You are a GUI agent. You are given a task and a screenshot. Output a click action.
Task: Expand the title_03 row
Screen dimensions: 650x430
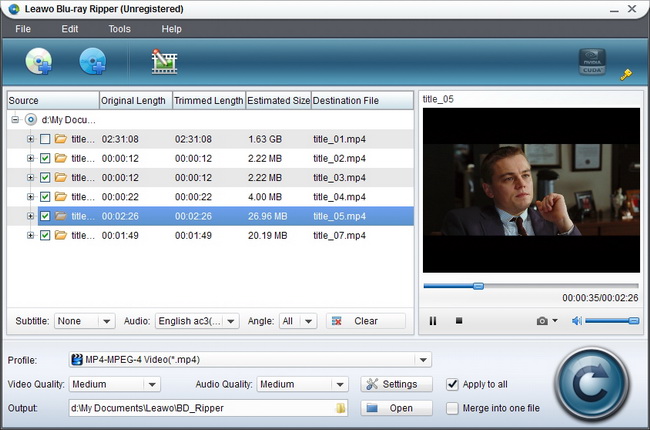click(x=30, y=177)
